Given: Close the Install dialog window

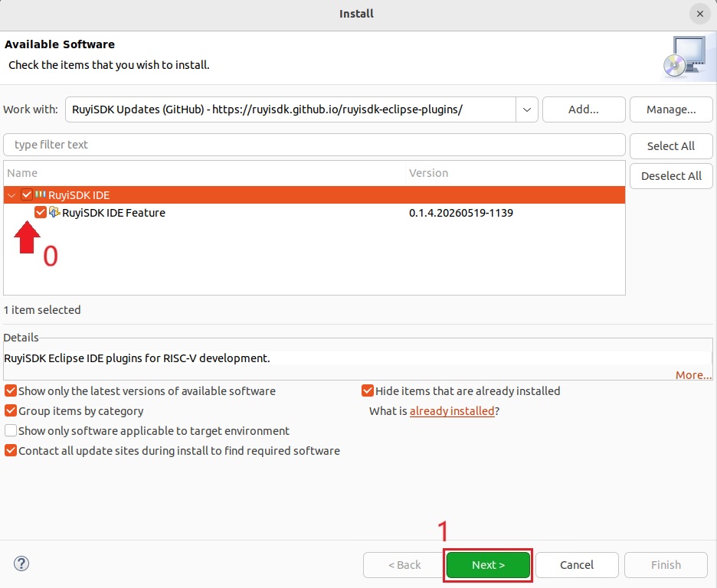Looking at the screenshot, I should (x=699, y=14).
